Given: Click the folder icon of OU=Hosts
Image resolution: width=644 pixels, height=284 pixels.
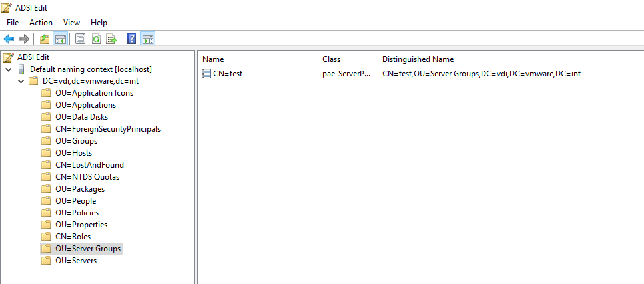Looking at the screenshot, I should [46, 153].
